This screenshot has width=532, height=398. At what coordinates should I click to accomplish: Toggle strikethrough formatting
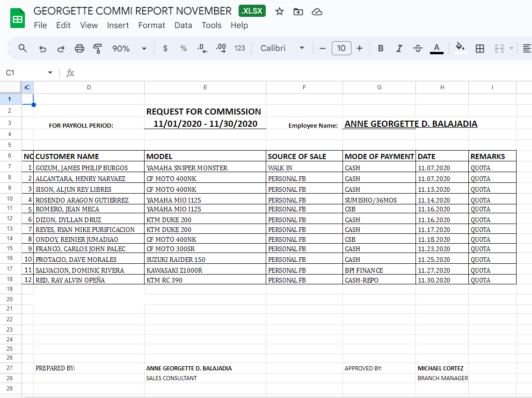(x=418, y=49)
